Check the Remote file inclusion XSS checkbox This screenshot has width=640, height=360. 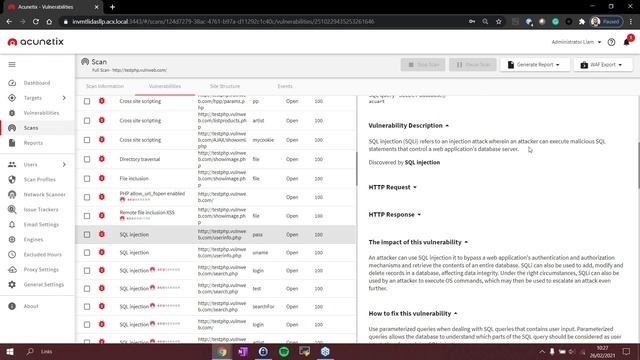tap(87, 216)
